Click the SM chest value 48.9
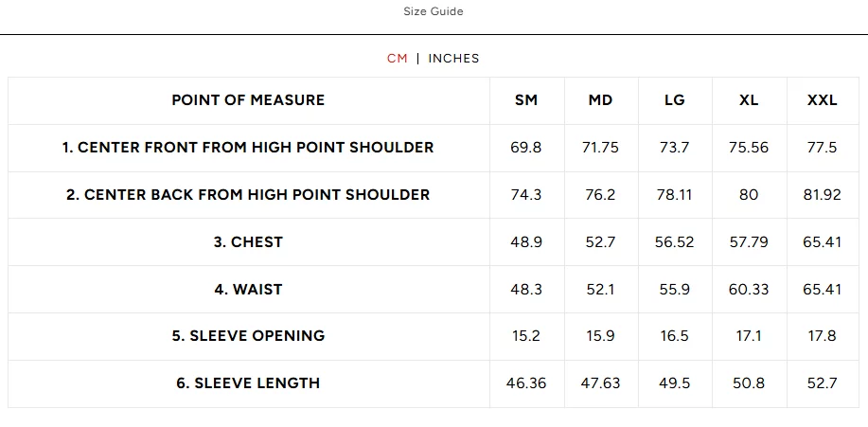Viewport: 868px width, 427px height. [526, 242]
